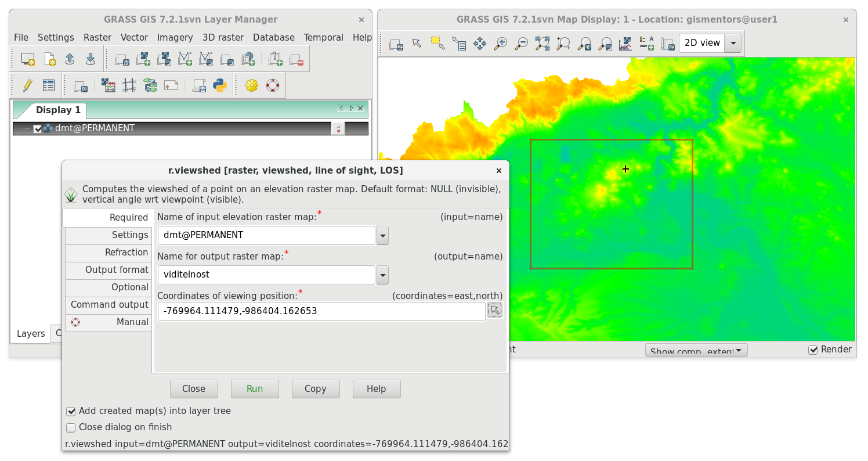Image resolution: width=868 pixels, height=461 pixels.
Task: Open the Imagery menu
Action: [175, 37]
